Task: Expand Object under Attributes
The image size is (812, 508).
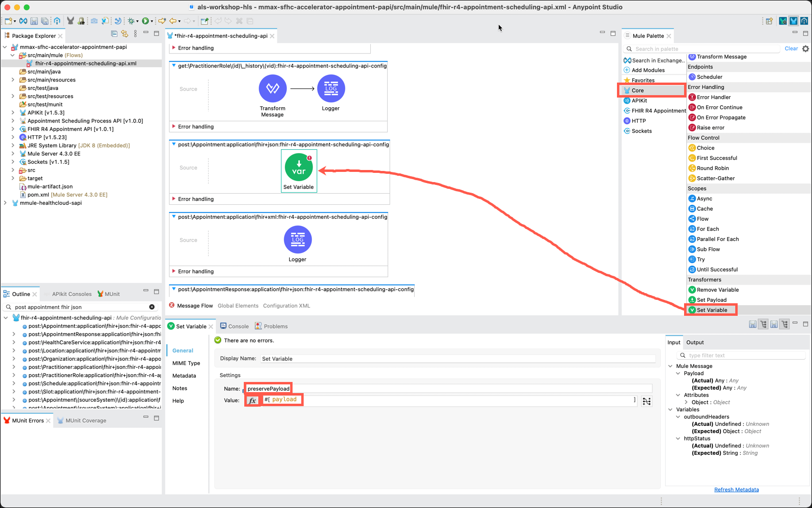Action: [x=686, y=402]
